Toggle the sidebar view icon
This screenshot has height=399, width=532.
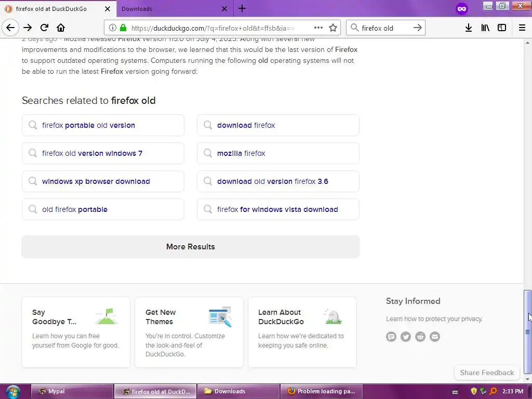(x=502, y=28)
